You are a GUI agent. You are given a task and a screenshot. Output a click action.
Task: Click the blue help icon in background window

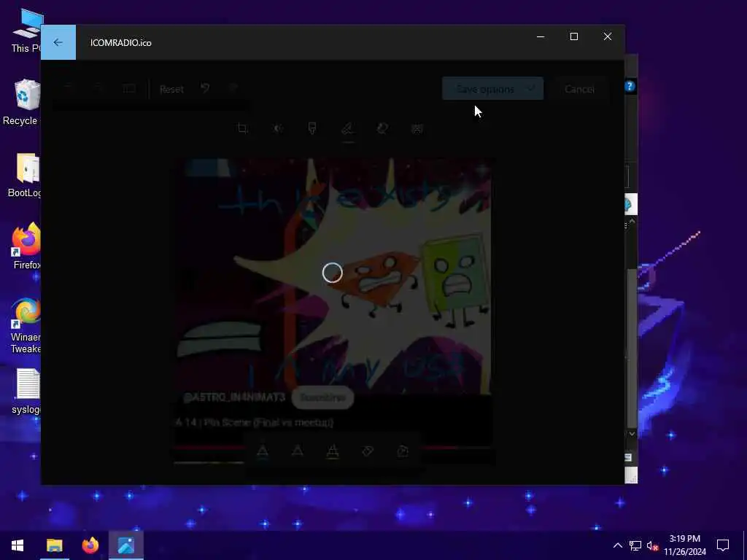(630, 86)
